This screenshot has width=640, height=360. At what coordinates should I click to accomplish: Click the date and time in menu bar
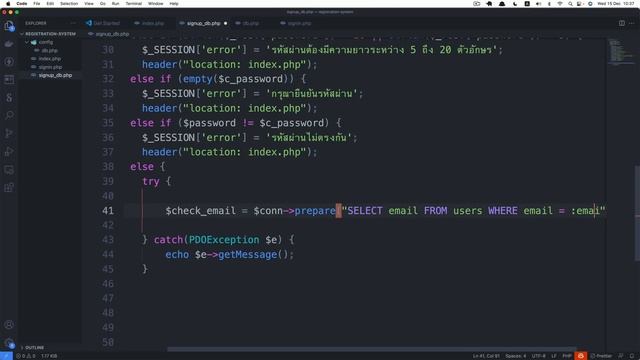coord(616,4)
